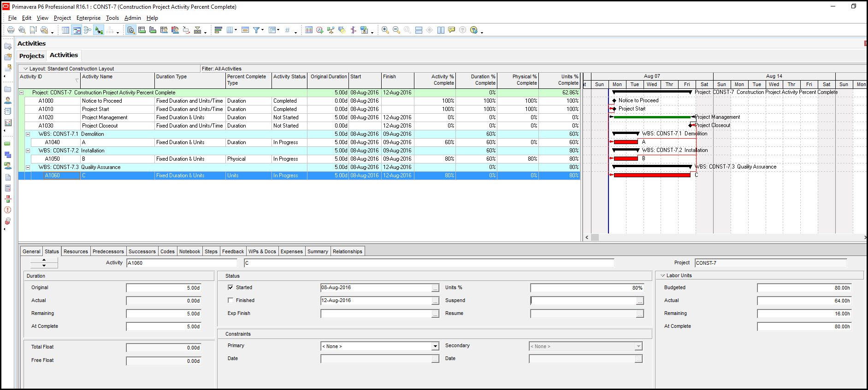The width and height of the screenshot is (868, 390).
Task: Sort by Activity ID column header
Action: click(49, 80)
